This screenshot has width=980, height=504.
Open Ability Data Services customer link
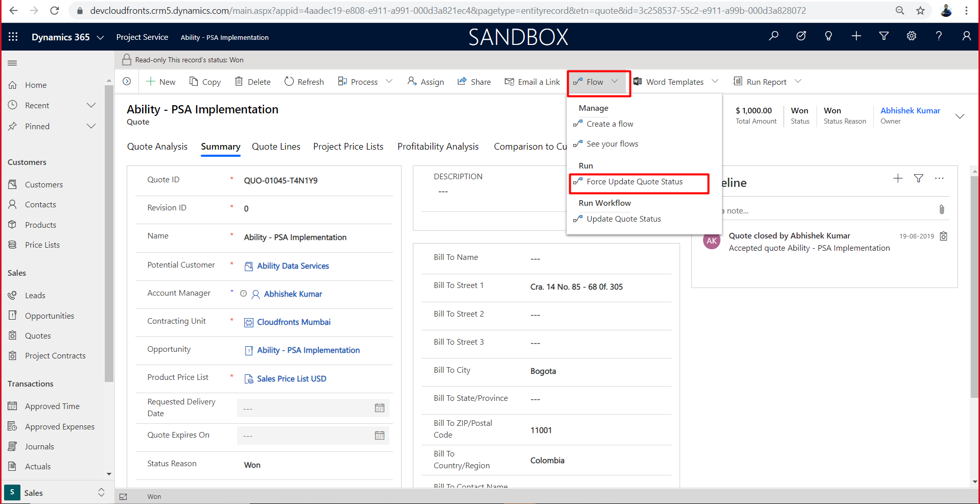(x=293, y=266)
